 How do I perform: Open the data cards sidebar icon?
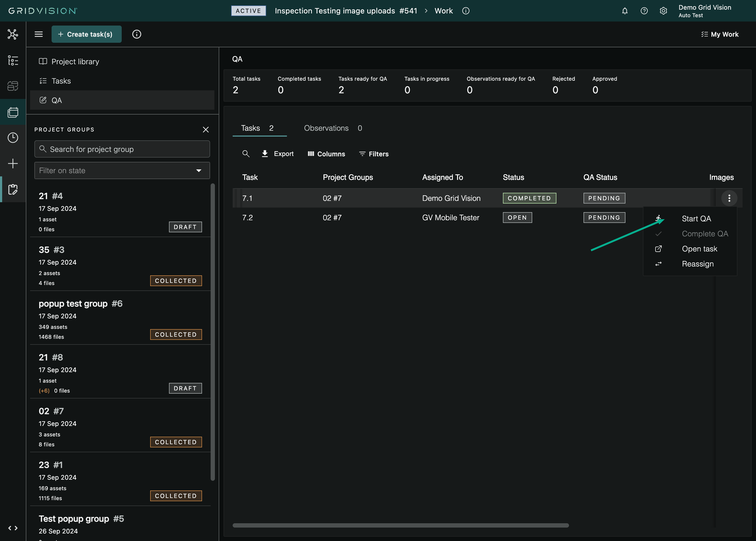(13, 86)
